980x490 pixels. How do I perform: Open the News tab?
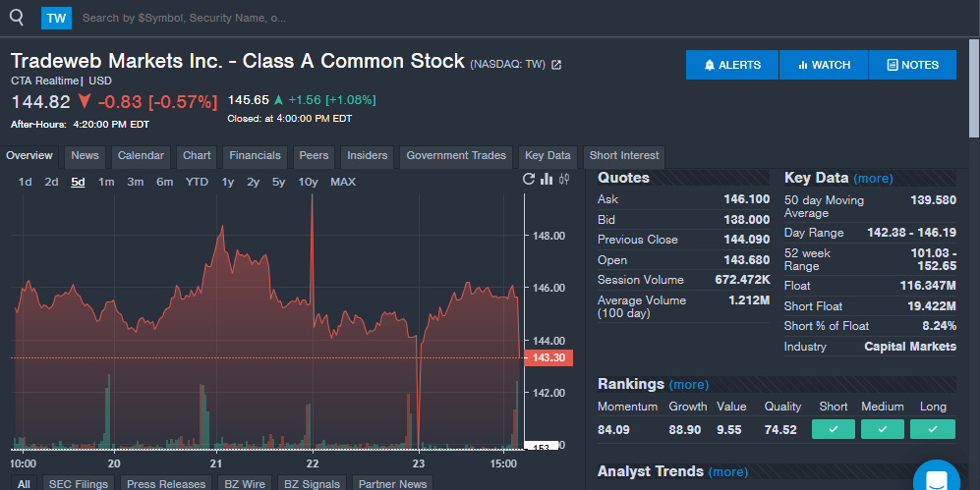[85, 156]
